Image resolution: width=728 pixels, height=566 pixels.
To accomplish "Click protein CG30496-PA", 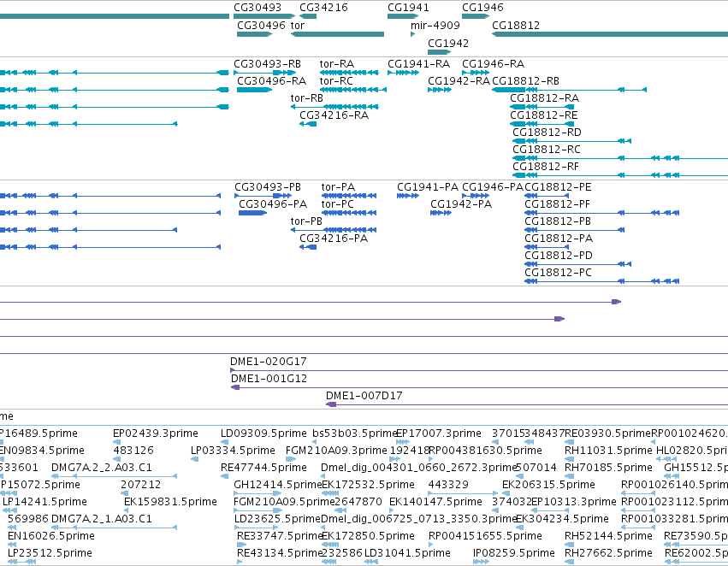I will tap(273, 204).
